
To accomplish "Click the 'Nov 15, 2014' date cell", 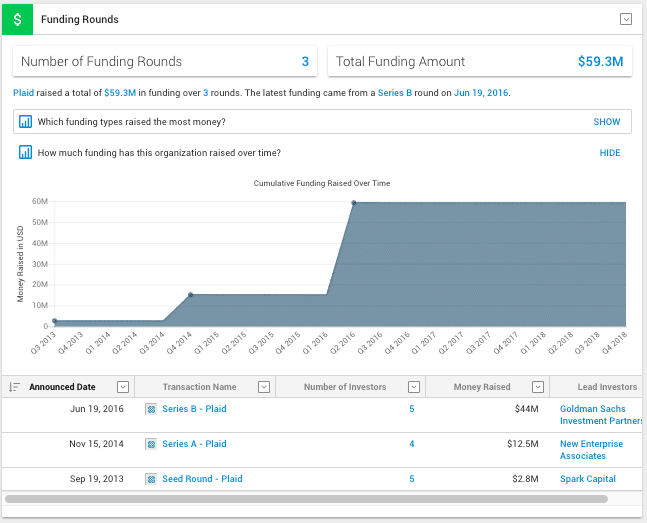I will pyautogui.click(x=96, y=444).
